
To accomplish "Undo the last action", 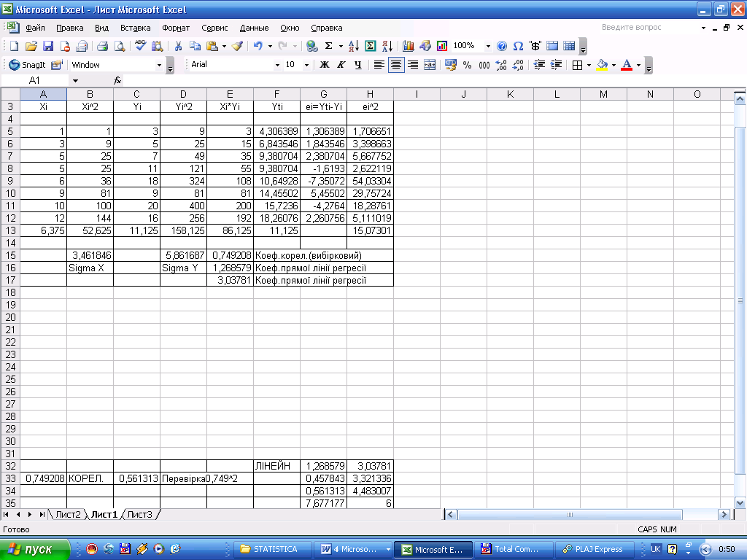I will [258, 46].
